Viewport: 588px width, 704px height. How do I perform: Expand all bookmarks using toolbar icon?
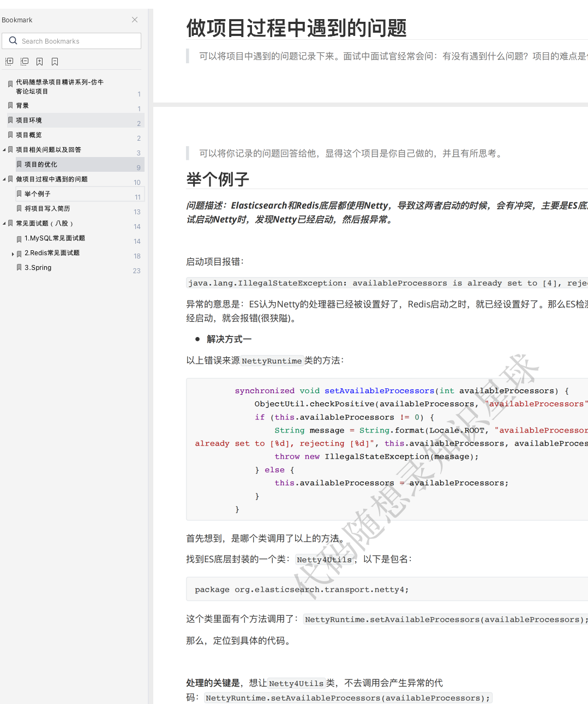(x=9, y=62)
